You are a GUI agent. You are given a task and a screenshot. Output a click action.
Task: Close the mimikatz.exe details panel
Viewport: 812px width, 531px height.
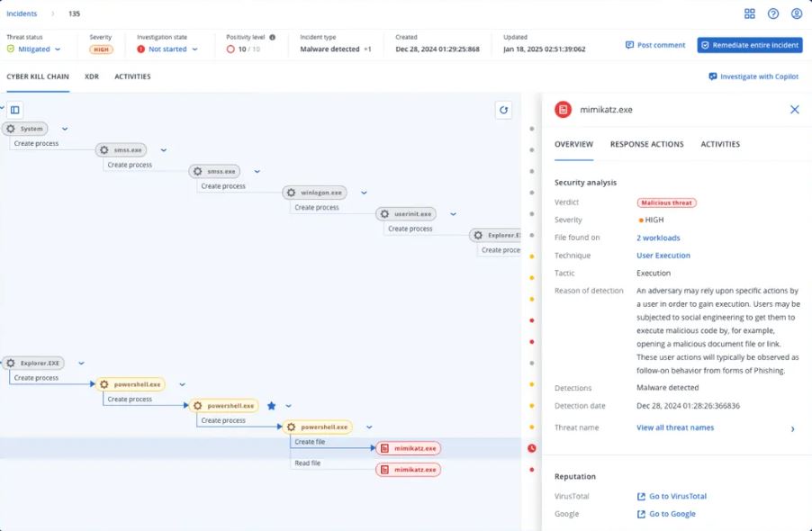(794, 110)
